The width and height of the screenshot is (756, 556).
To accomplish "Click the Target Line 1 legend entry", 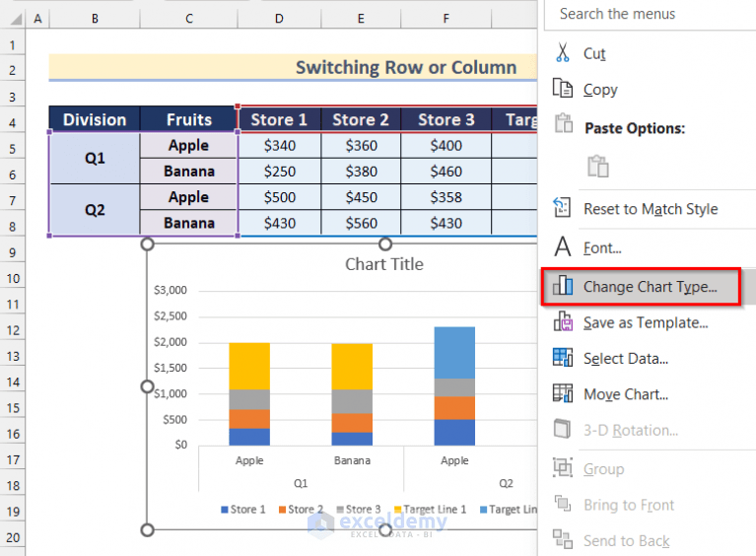I will [x=430, y=510].
